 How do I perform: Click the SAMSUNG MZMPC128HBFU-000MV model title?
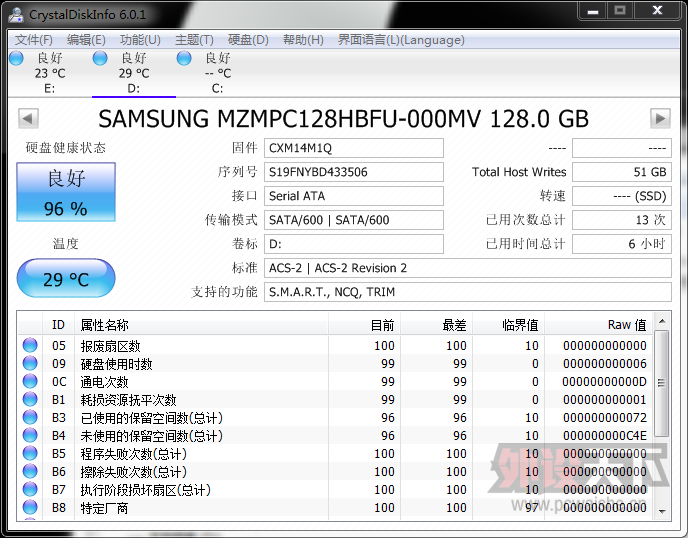click(x=344, y=118)
